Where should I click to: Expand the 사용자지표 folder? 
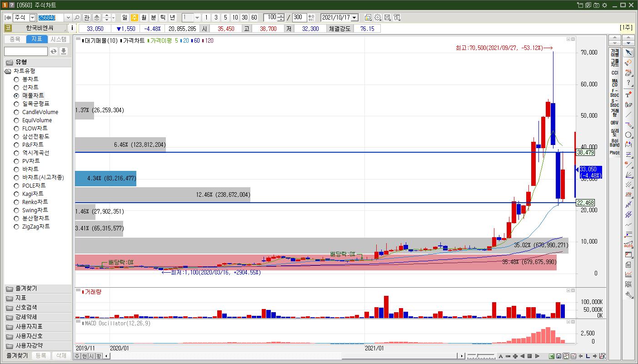38,327
